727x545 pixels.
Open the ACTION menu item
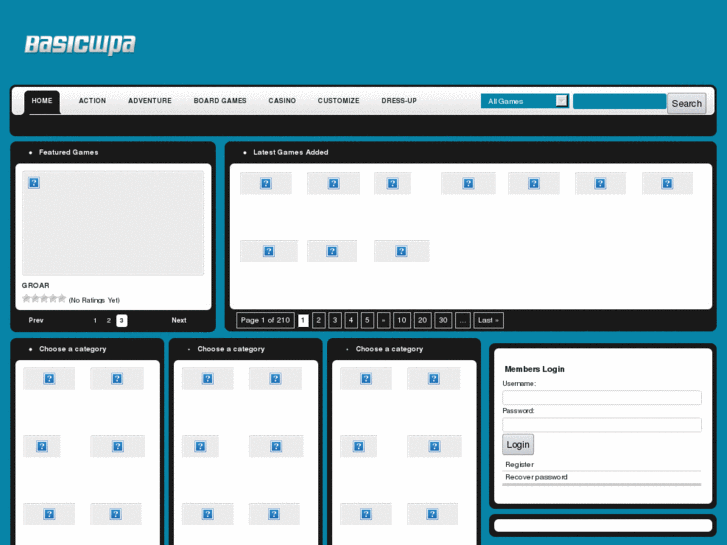(x=92, y=101)
